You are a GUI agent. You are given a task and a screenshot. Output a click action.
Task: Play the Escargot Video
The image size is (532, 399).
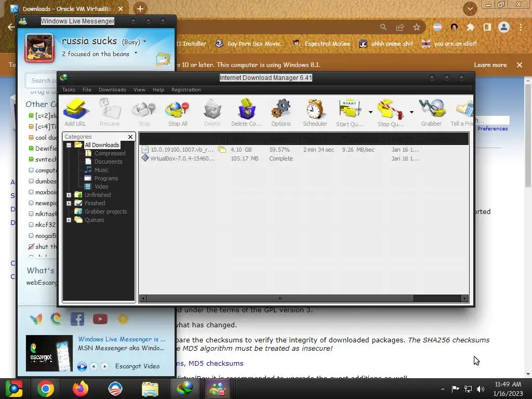pyautogui.click(x=82, y=366)
